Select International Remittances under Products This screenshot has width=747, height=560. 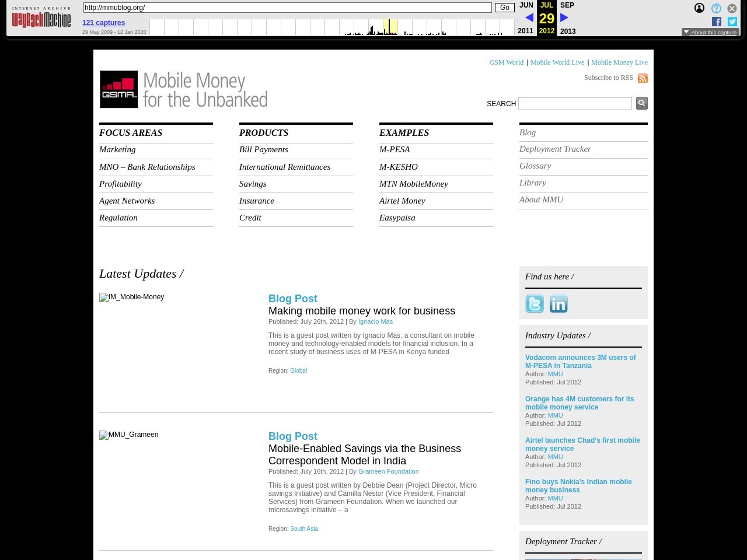[x=284, y=167]
